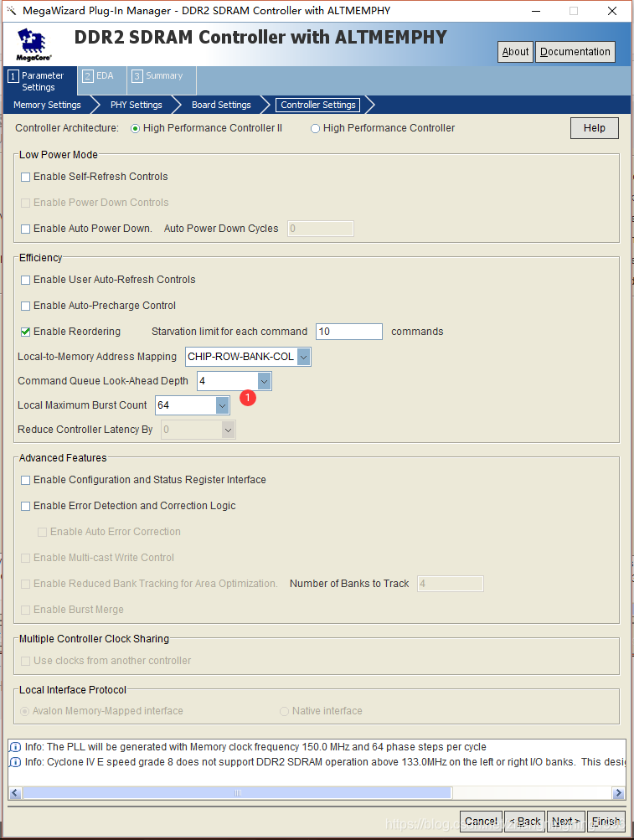Toggle Enable Auto Power Down checkbox
634x840 pixels.
pos(25,229)
